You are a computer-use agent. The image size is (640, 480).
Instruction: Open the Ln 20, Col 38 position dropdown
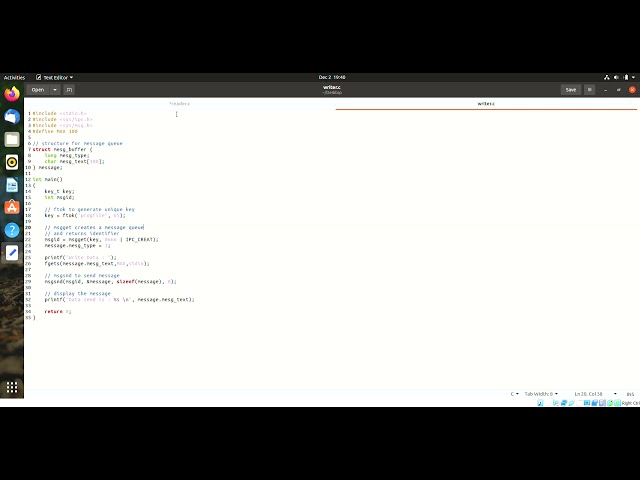click(x=596, y=394)
